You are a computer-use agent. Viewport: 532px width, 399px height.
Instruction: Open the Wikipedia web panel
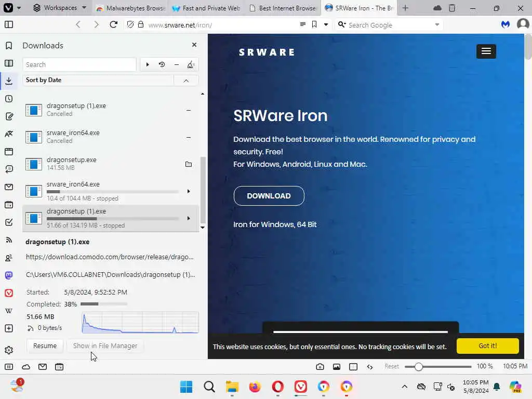9,311
